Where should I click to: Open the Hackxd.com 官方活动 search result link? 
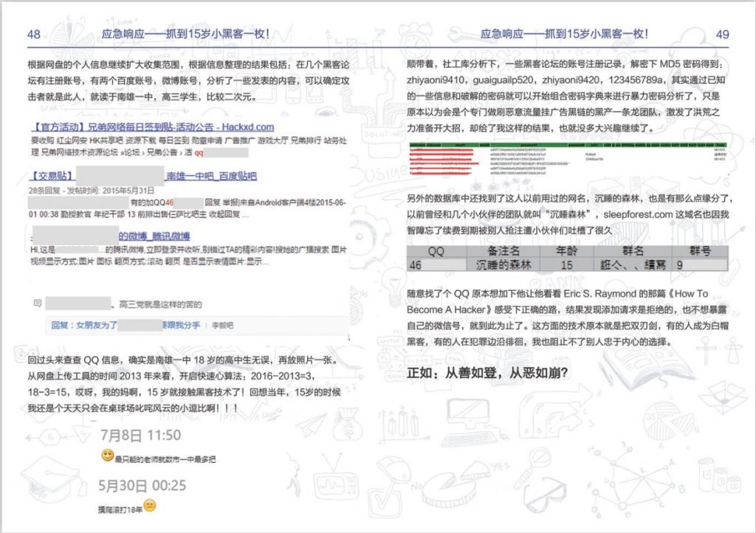click(x=153, y=127)
